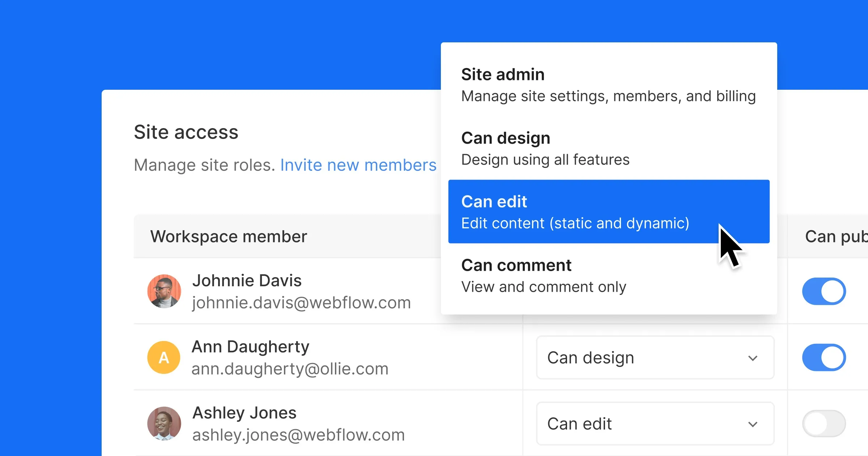Click the Can publish column header

click(835, 237)
